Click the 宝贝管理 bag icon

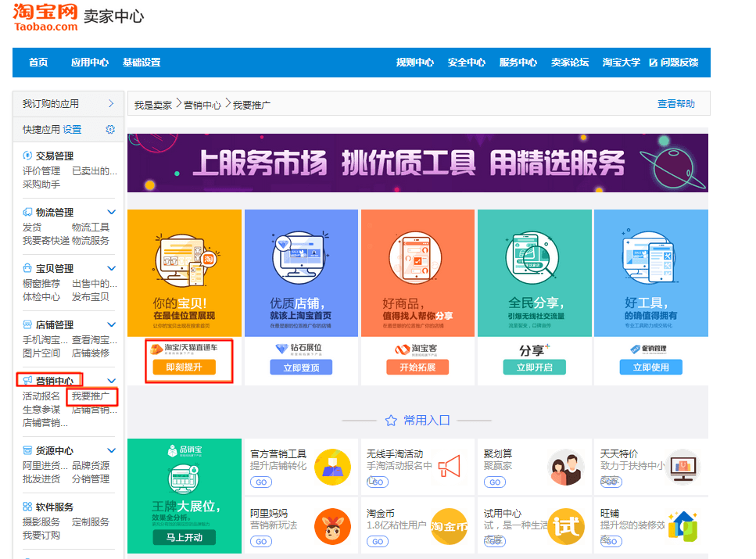(x=27, y=268)
